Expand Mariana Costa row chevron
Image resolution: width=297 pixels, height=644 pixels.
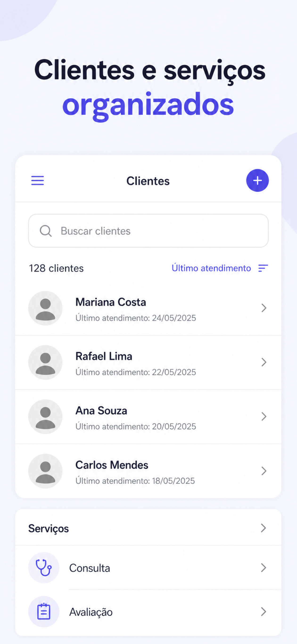pos(264,308)
